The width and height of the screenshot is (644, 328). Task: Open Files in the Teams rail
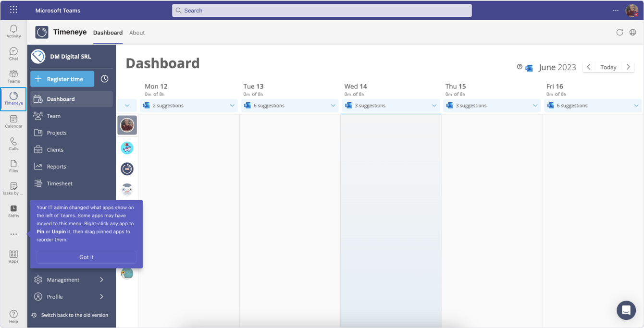tap(13, 167)
